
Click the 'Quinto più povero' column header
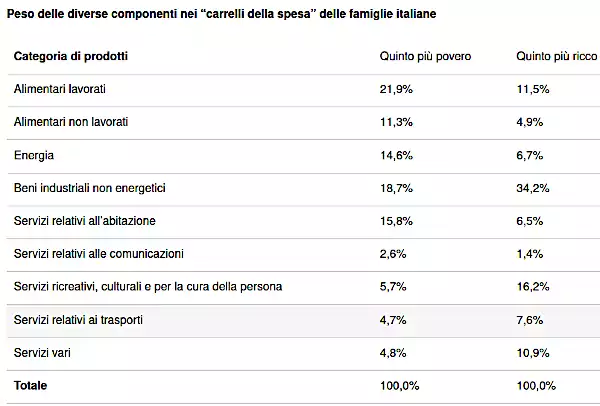(x=425, y=57)
